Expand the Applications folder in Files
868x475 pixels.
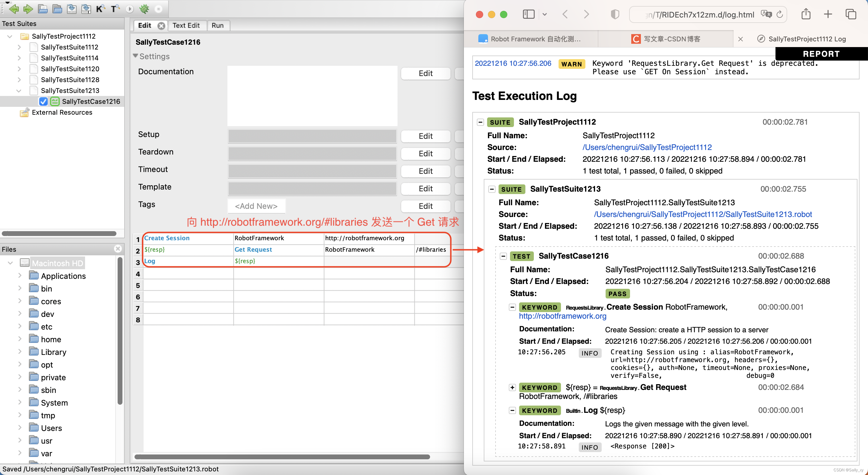[x=20, y=276]
